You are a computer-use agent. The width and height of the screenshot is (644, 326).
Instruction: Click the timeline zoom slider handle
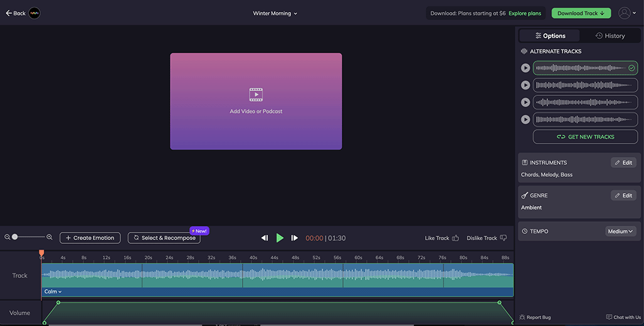click(15, 237)
